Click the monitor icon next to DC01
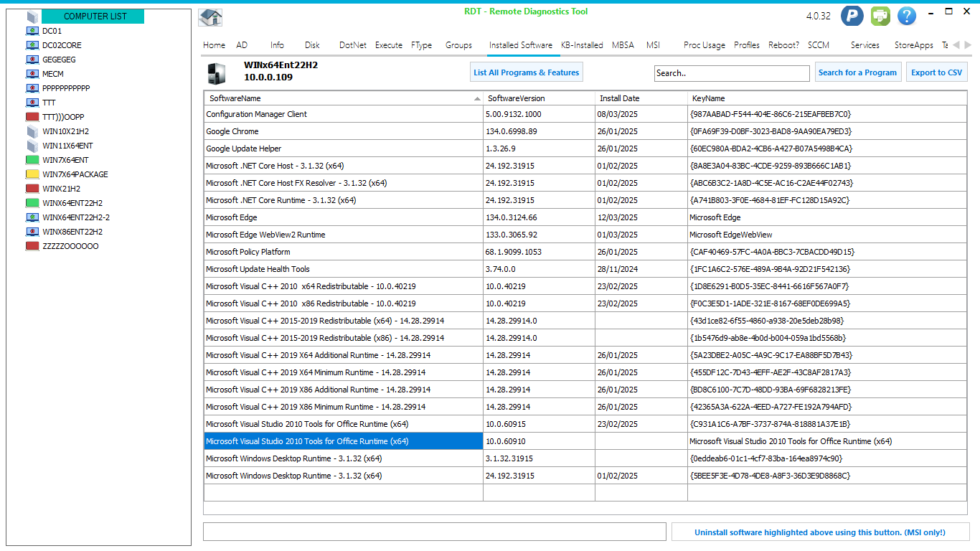The width and height of the screenshot is (980, 551). [x=32, y=31]
